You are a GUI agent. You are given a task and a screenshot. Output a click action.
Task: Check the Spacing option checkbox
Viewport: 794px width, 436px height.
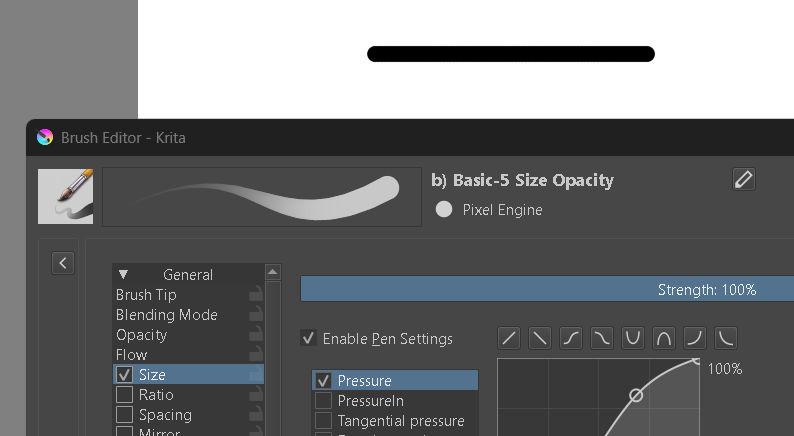point(124,415)
